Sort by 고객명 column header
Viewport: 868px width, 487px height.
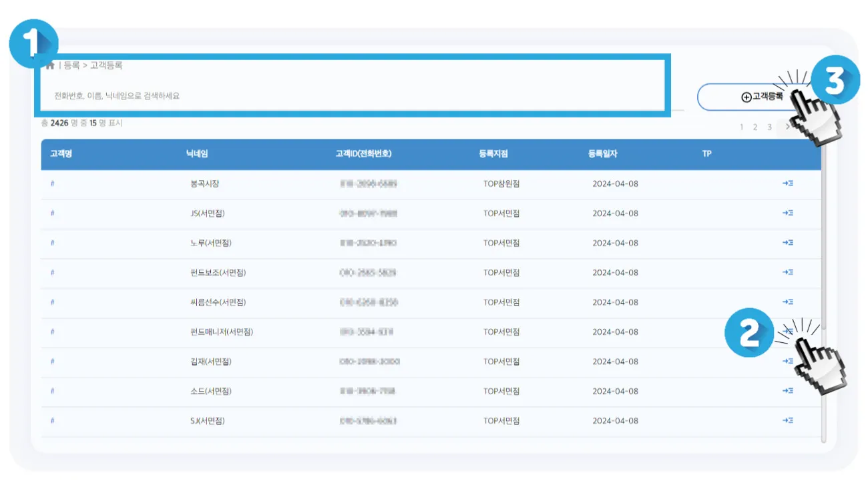pyautogui.click(x=61, y=153)
